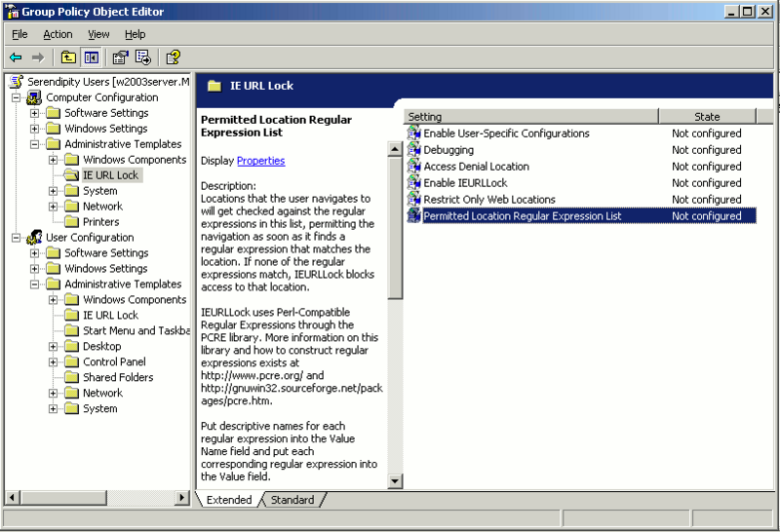Screen dimensions: 780x532
Task: Click description pane scroll down arrow
Action: click(x=395, y=480)
